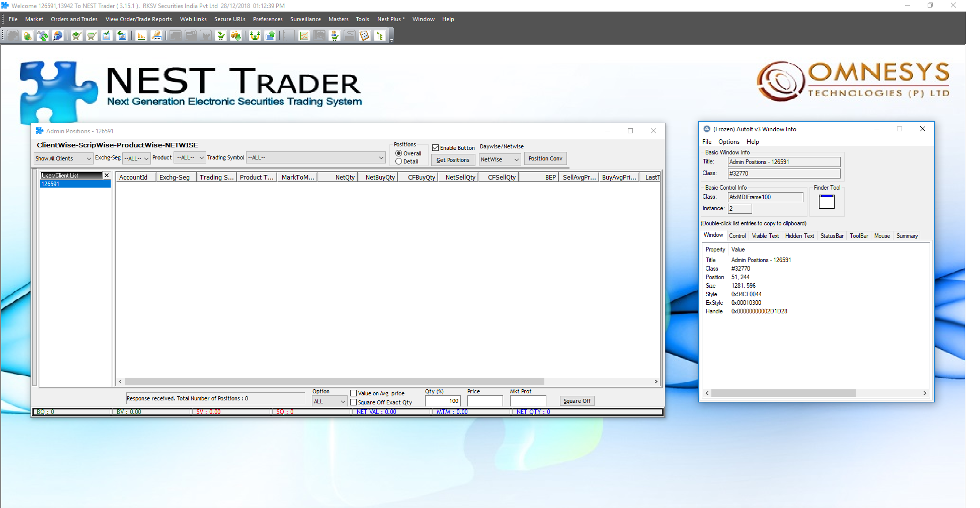The height and width of the screenshot is (508, 980).
Task: Click the window with green arrow icon
Action: 122,36
